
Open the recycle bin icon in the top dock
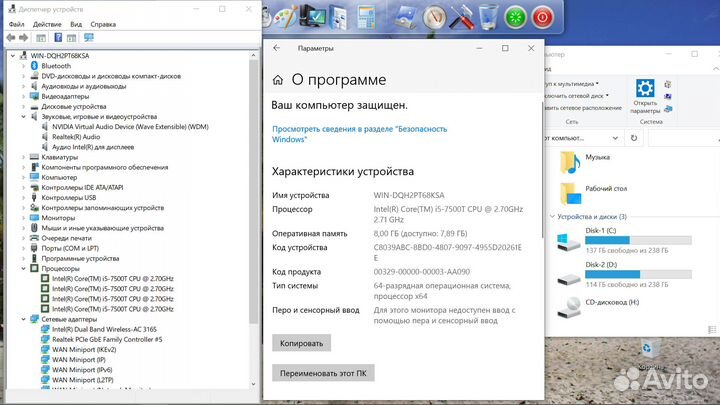(488, 17)
